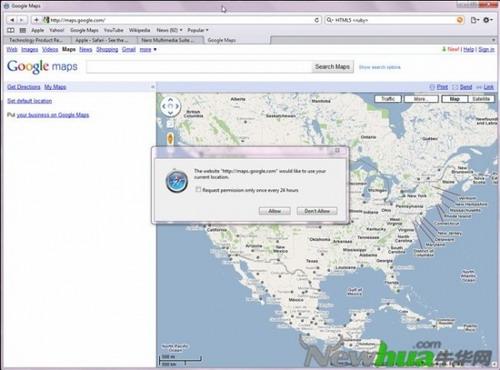Switch the map to Satellite view
The width and height of the screenshot is (500, 370).
481,99
